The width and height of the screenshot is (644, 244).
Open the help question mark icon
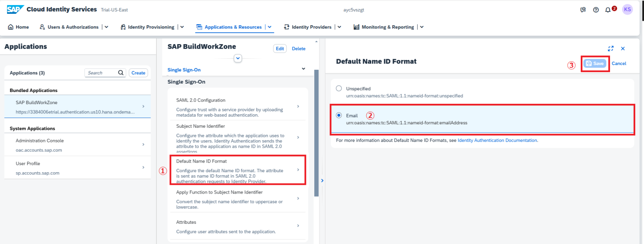coord(596,9)
